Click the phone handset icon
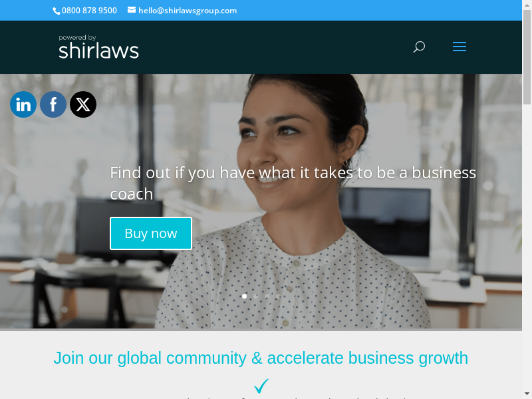 tap(57, 11)
